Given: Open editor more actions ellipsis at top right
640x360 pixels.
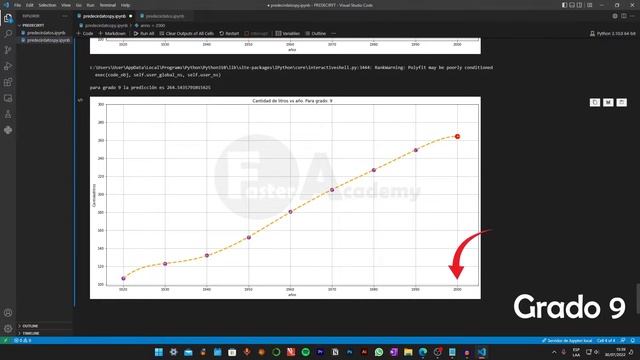Looking at the screenshot, I should [632, 16].
